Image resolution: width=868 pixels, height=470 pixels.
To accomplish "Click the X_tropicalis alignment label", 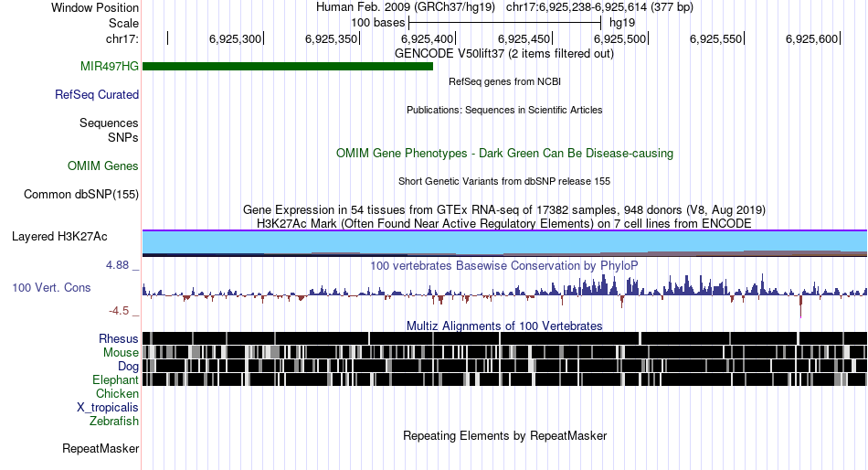I will [108, 408].
